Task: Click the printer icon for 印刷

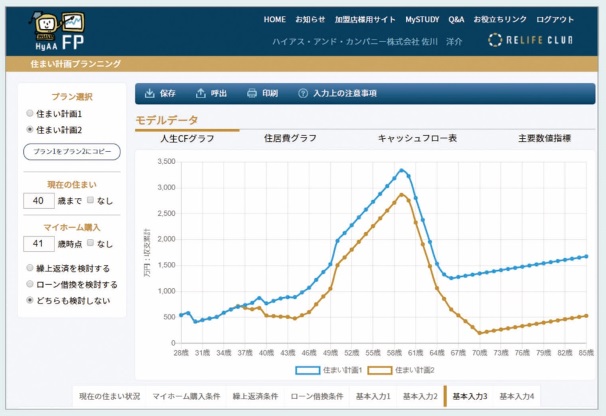Action: click(252, 93)
